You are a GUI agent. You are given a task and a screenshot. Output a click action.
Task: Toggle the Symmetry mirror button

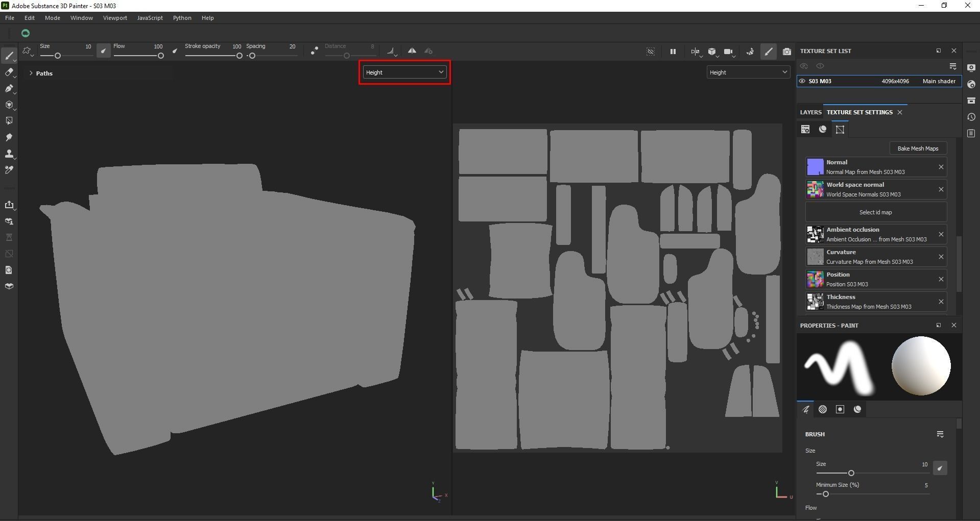tap(412, 51)
